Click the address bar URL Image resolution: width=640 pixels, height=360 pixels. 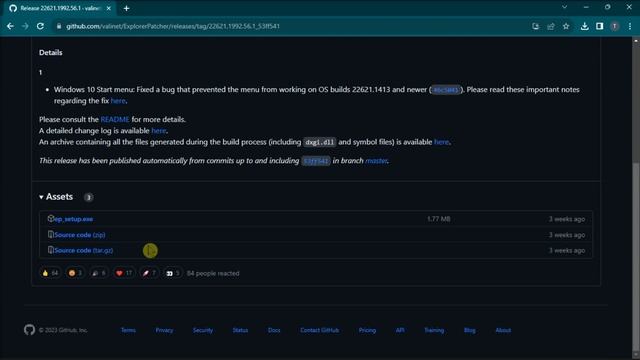click(173, 26)
